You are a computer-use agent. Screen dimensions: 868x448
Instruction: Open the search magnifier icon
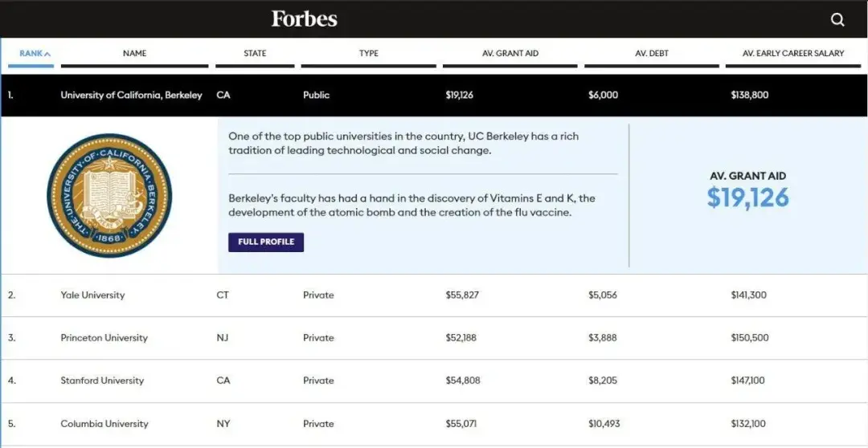point(837,19)
